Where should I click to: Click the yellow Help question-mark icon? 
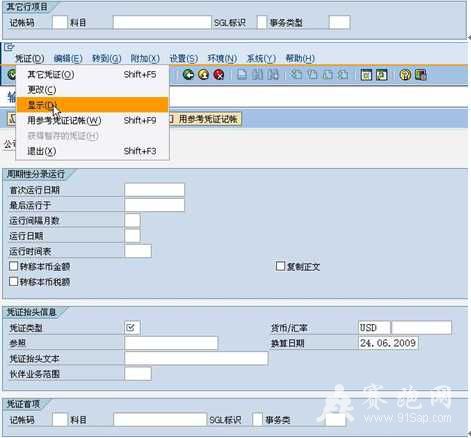click(405, 75)
